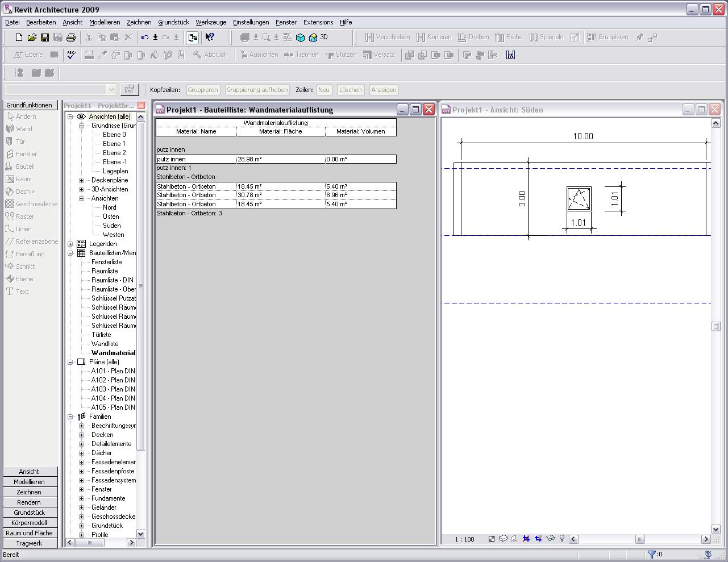Expand the 3D-Ansichten node

click(81, 189)
